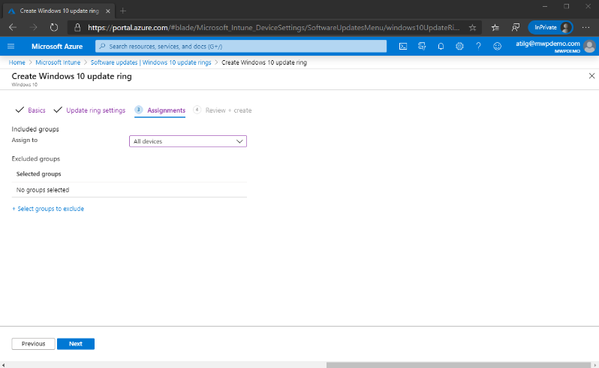Click the 'Included groups' label
599x368 pixels.
click(35, 129)
